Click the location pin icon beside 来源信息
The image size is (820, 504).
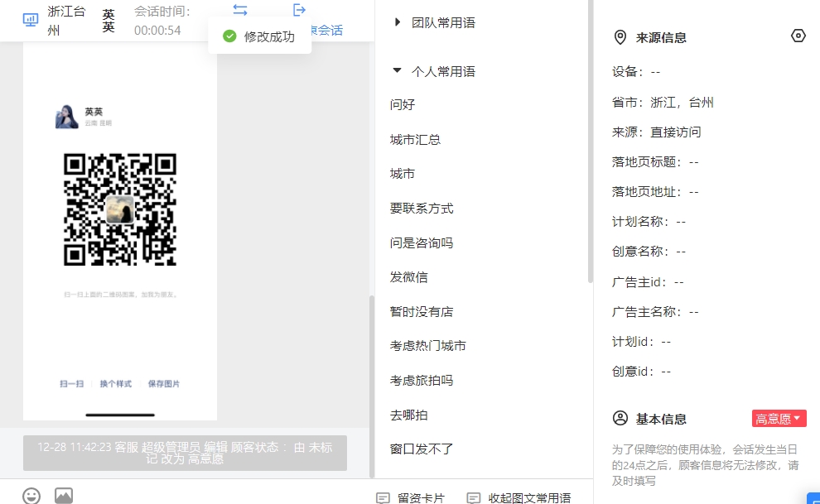(620, 37)
